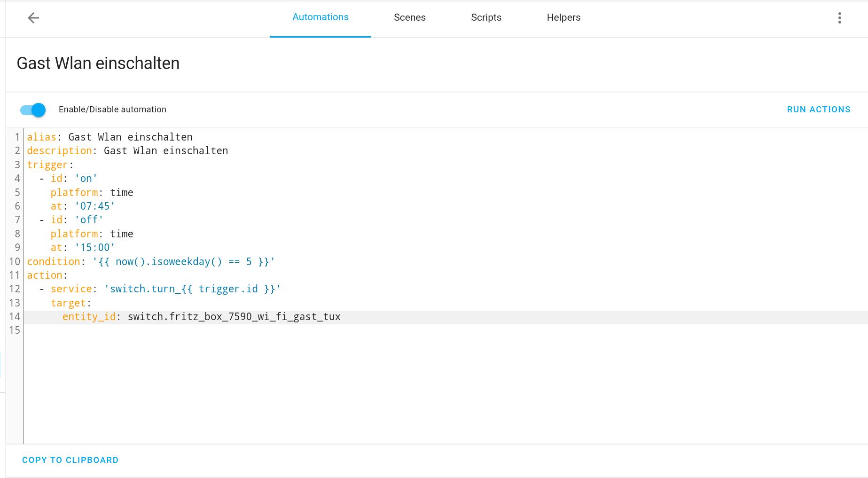Switch to the Scripts tab
This screenshot has width=868, height=478.
(x=486, y=17)
